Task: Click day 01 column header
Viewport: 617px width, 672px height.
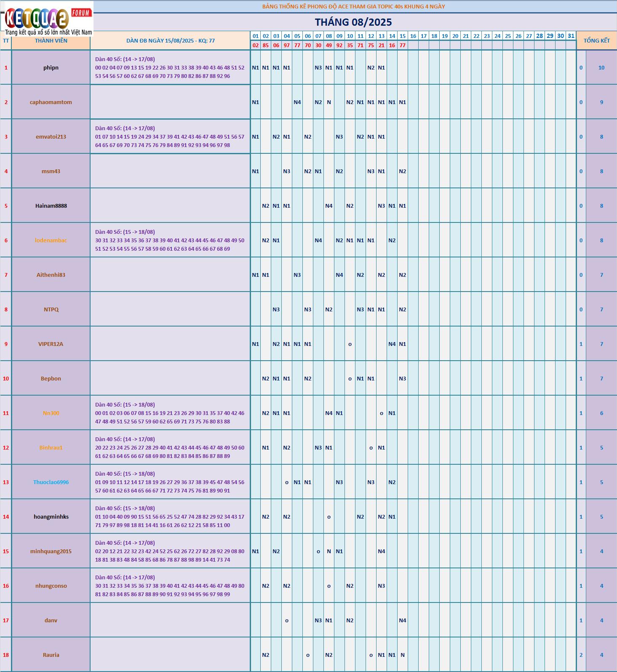Action: [256, 36]
